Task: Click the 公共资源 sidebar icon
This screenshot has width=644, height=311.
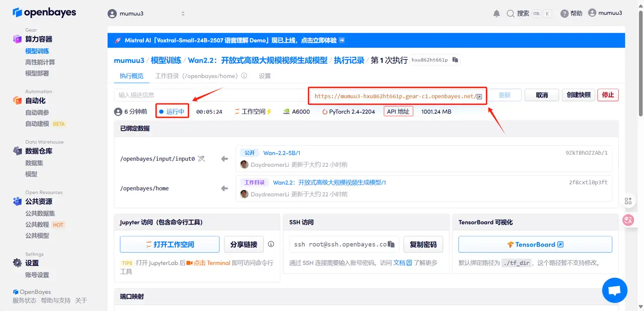Action: pos(17,201)
